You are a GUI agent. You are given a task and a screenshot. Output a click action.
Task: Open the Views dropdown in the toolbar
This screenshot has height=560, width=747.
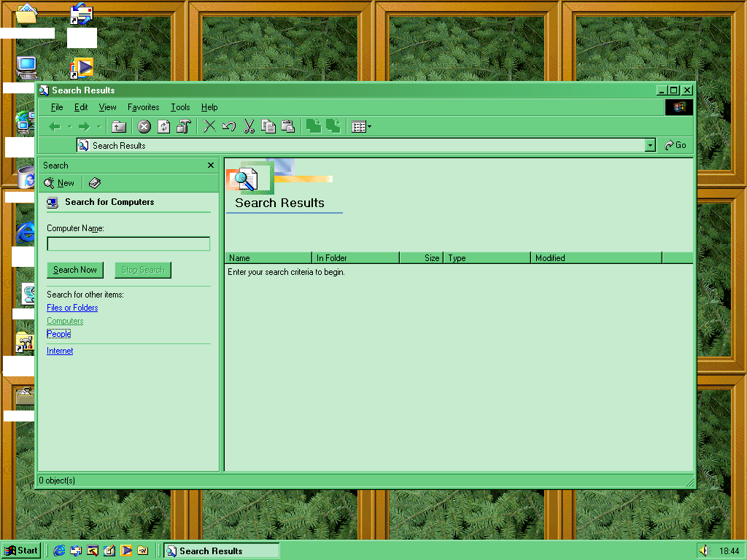[361, 127]
